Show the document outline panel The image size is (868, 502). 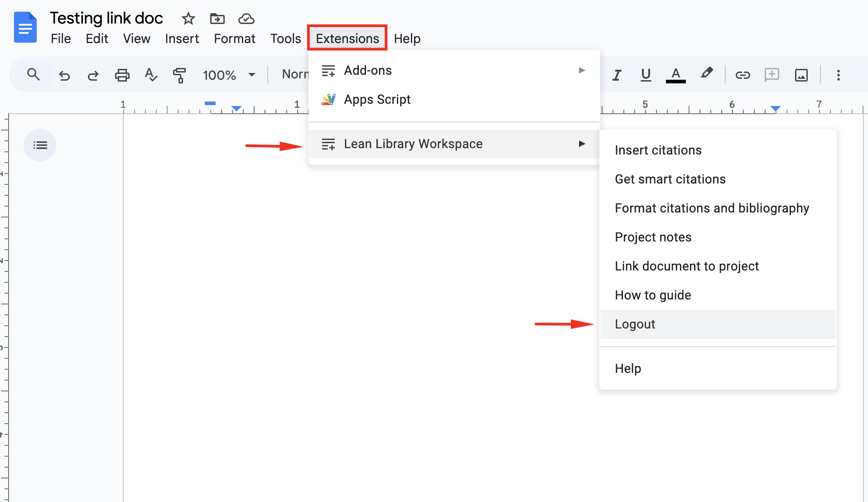40,145
